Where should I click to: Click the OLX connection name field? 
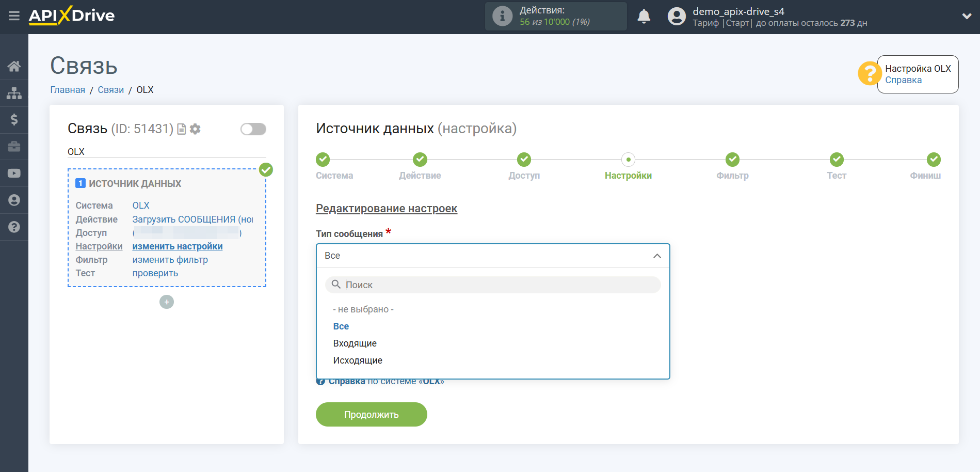[167, 152]
